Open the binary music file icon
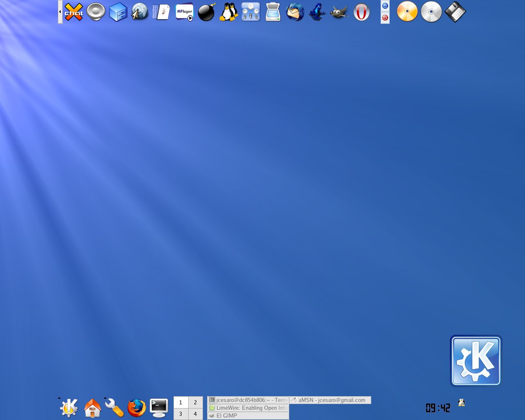Image resolution: width=525 pixels, height=420 pixels. click(161, 12)
